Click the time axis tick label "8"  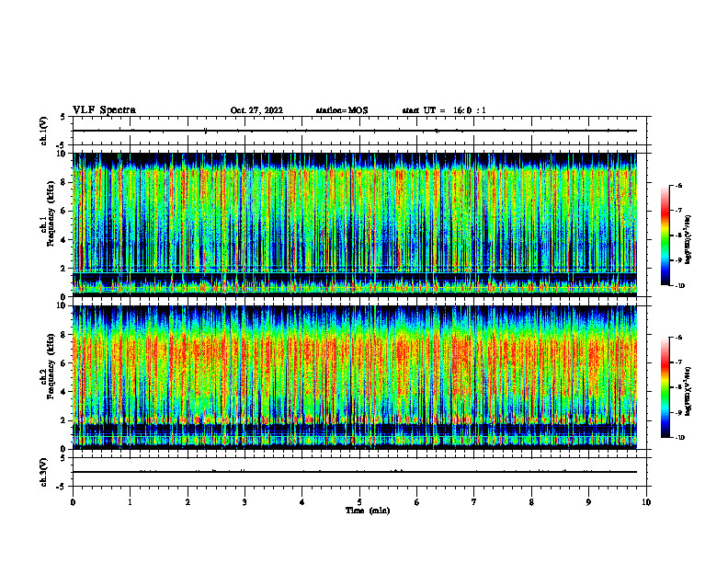click(531, 502)
